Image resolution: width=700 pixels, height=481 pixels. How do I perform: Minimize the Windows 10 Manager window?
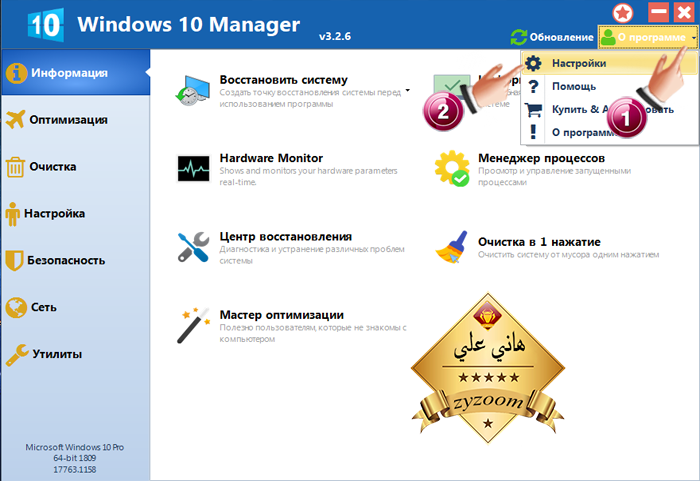658,12
